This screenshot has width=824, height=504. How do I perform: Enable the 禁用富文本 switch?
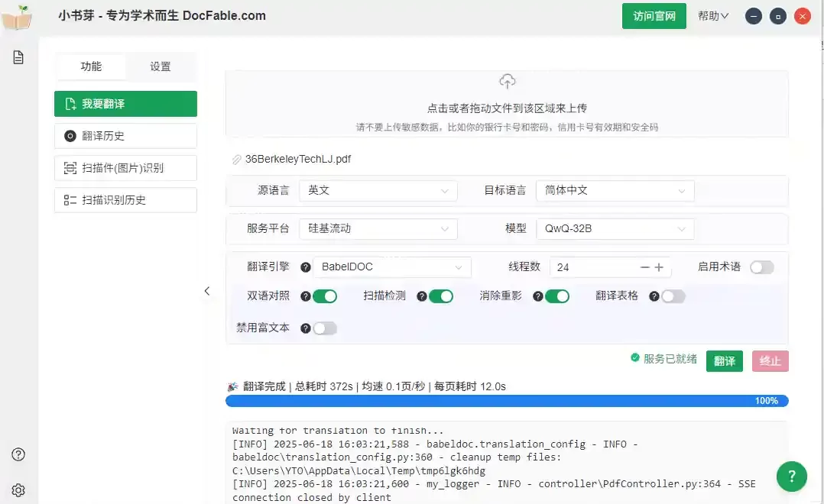(325, 328)
